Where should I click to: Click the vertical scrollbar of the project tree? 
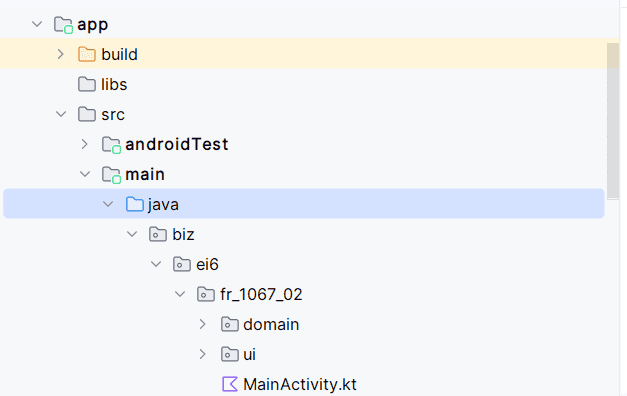[x=613, y=121]
